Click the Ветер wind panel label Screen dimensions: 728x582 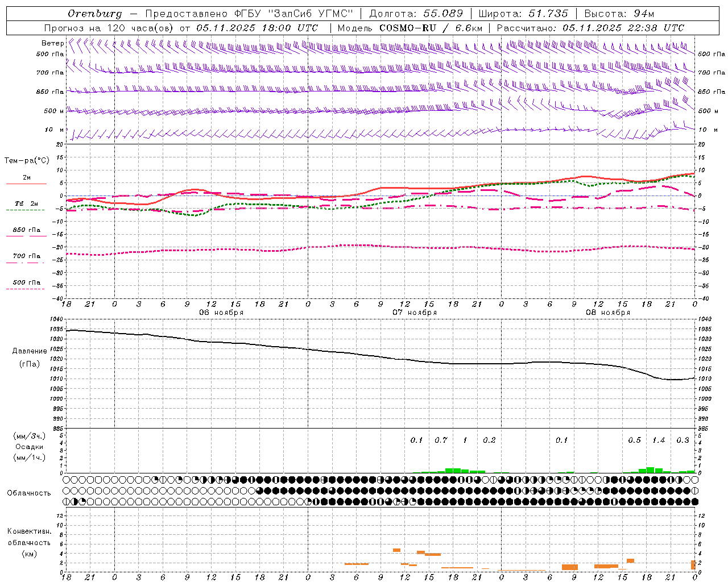coord(52,43)
